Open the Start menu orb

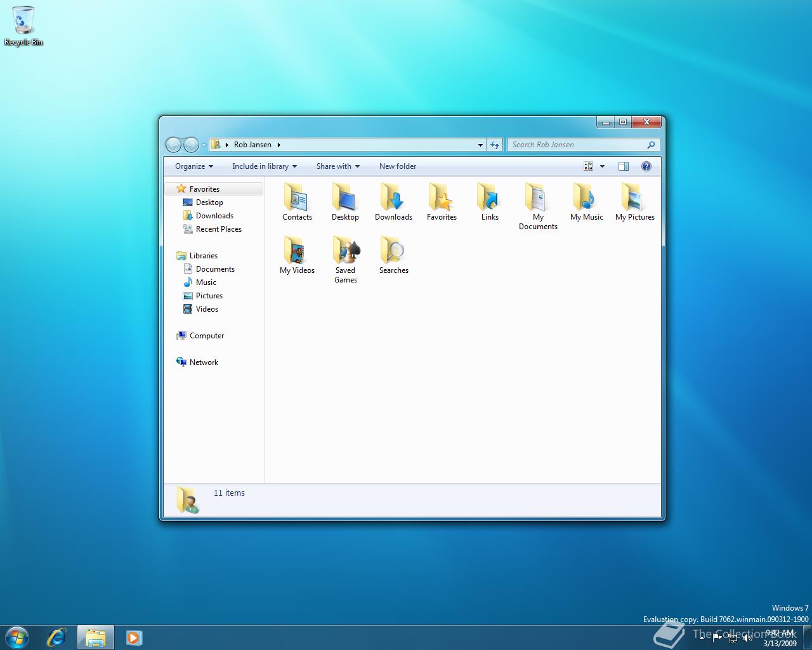click(x=17, y=637)
